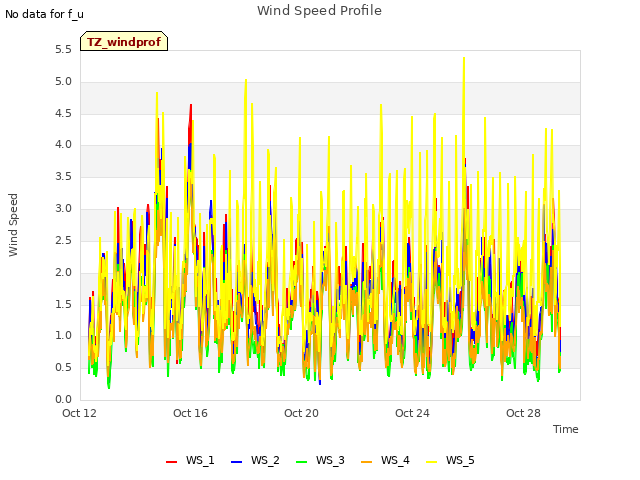The image size is (640, 480).
Task: Click the 0.5 y-axis tick label
Action: pos(63,367)
